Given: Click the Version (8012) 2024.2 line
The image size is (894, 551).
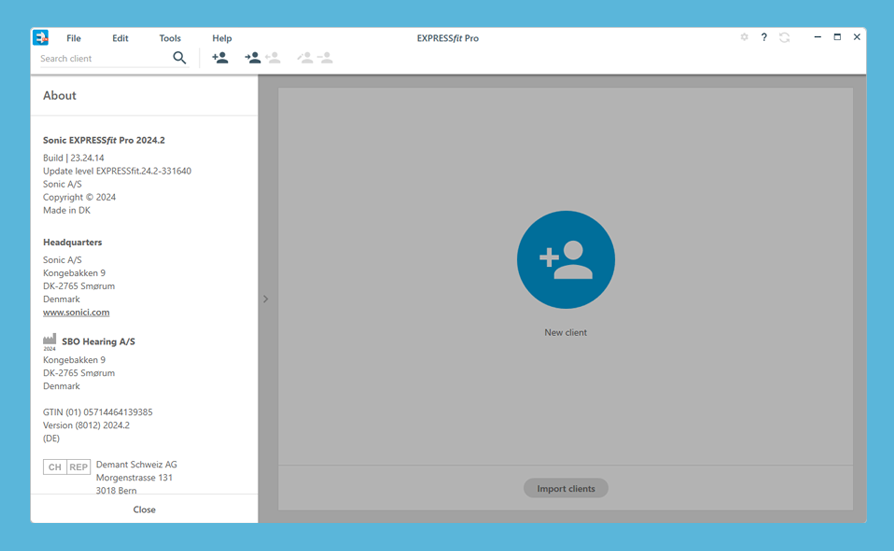Looking at the screenshot, I should tap(86, 425).
